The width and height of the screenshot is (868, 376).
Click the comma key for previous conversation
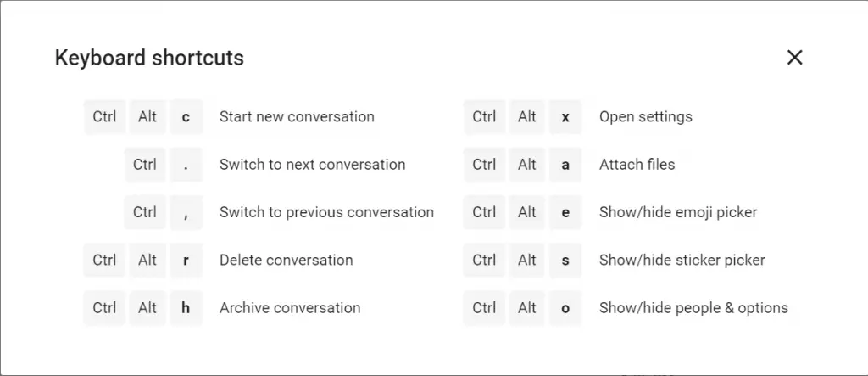186,212
